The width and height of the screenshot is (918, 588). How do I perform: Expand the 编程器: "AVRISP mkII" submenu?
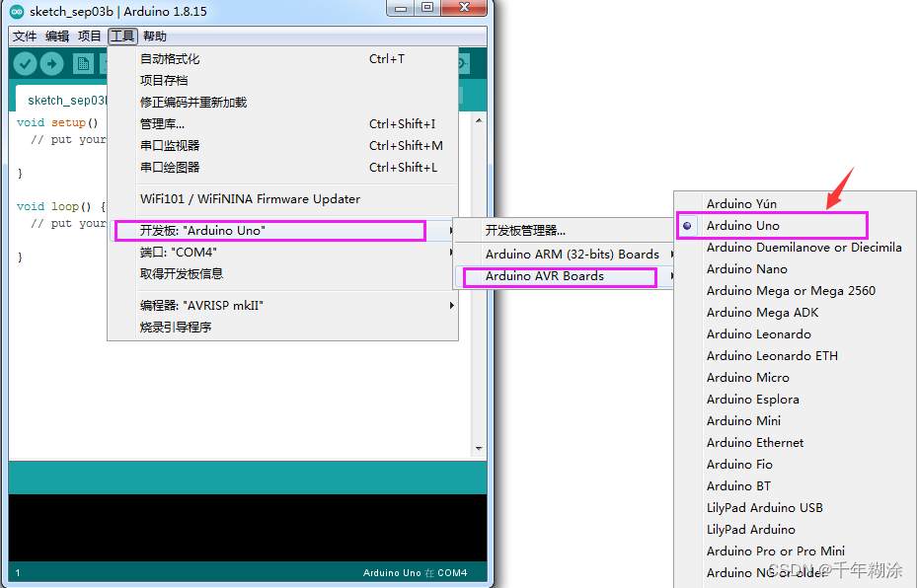coord(282,306)
